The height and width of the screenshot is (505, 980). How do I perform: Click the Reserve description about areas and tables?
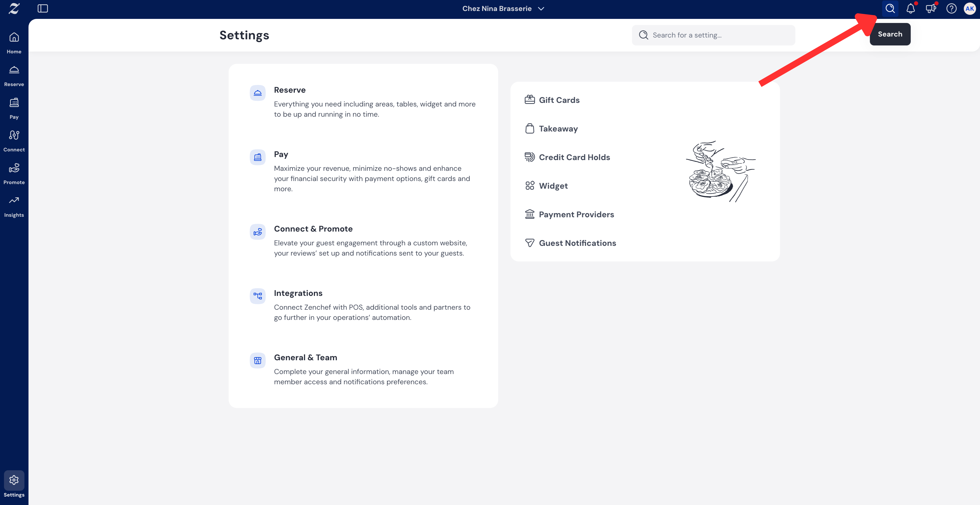pos(375,109)
